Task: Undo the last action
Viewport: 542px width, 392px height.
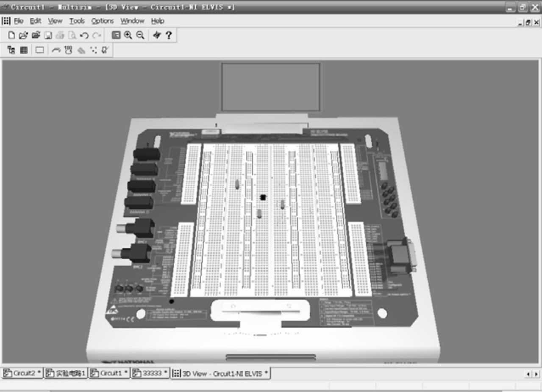Action: [x=84, y=36]
